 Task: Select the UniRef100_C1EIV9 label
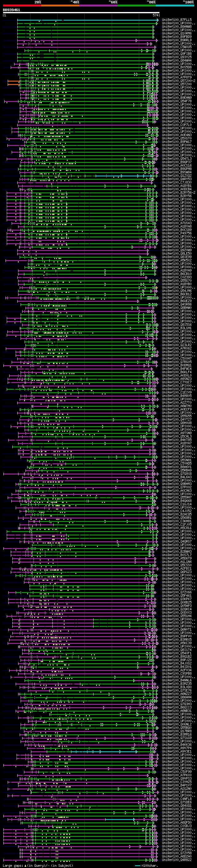click(177, 392)
